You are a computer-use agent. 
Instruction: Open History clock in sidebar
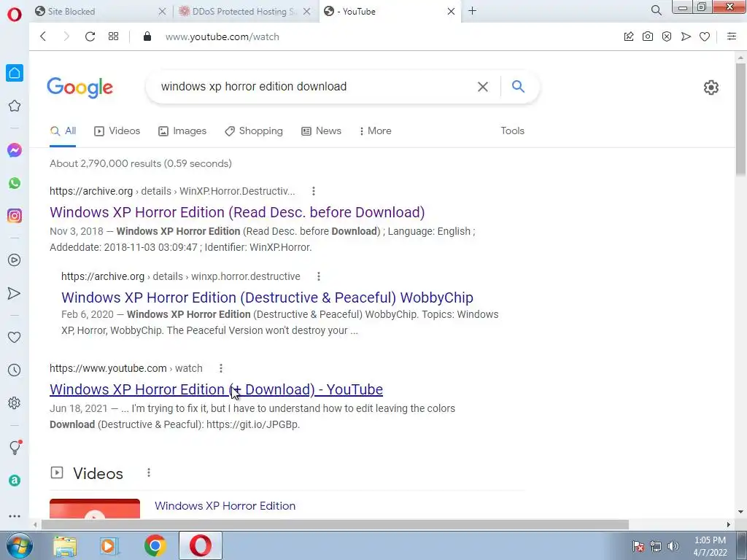tap(15, 370)
